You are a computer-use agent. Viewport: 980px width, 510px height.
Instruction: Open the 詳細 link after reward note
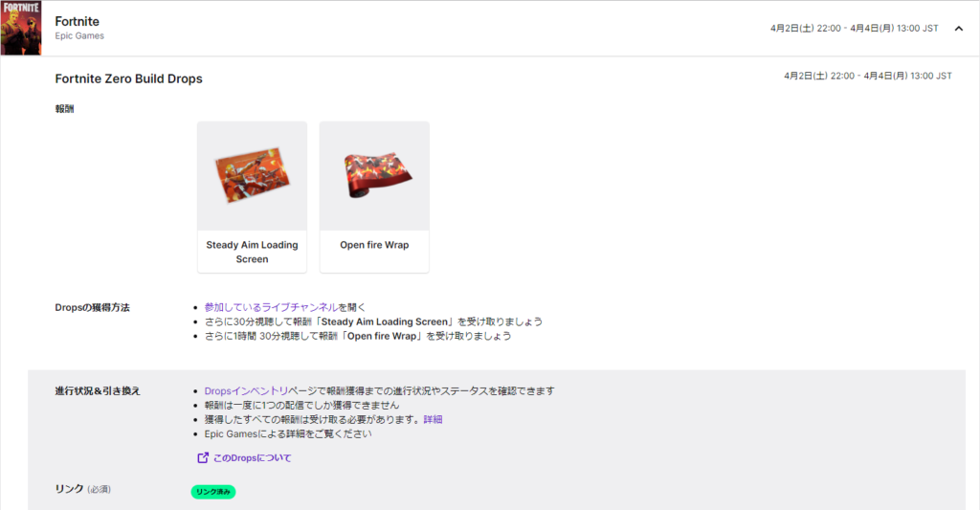(434, 419)
